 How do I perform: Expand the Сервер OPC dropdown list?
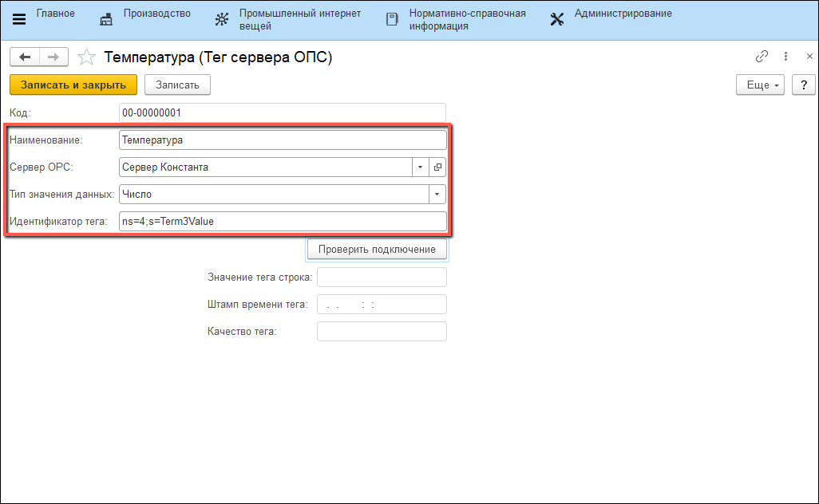tap(421, 167)
